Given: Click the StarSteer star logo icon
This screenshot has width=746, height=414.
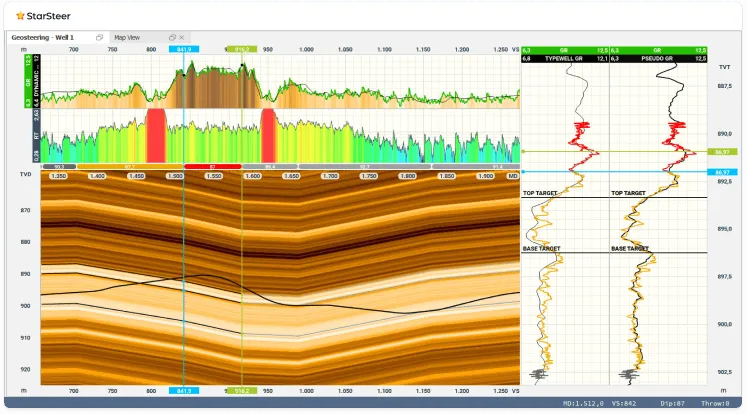Looking at the screenshot, I should [20, 16].
